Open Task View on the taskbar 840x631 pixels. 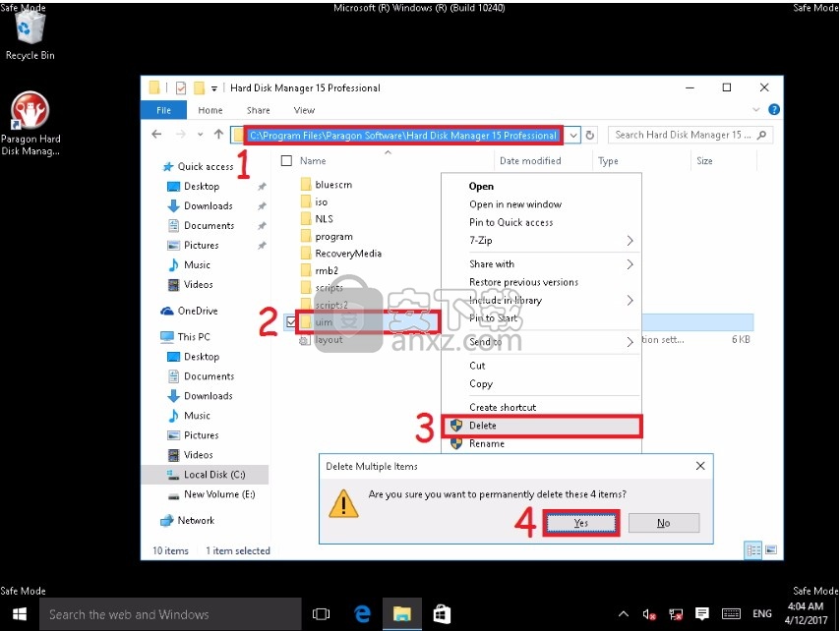pos(321,614)
